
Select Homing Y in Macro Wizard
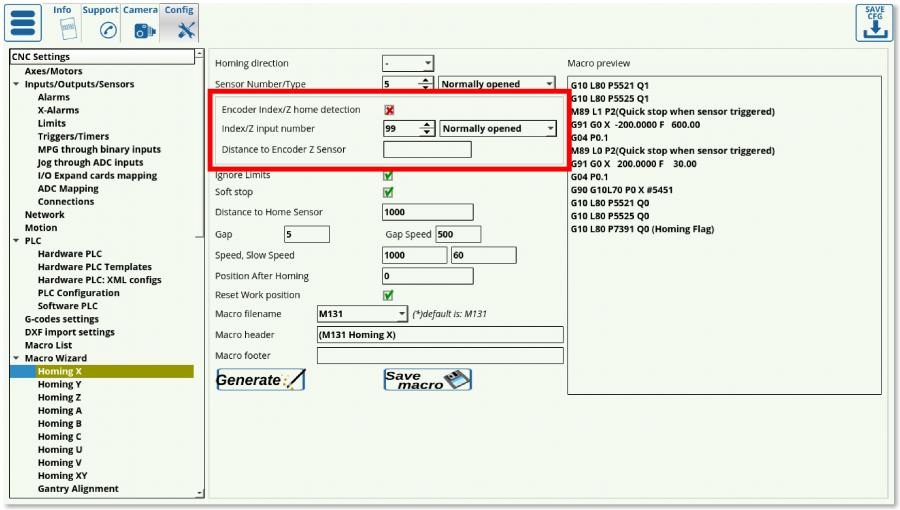[x=59, y=384]
